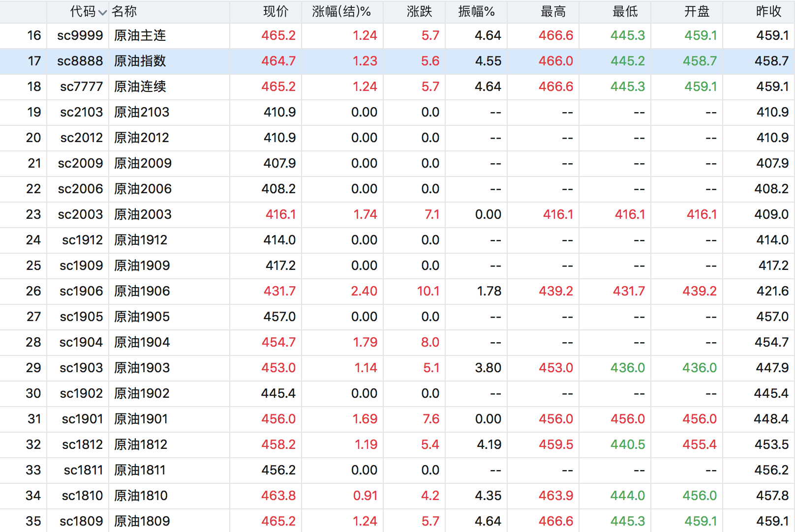Screen dimensions: 795x532
Task: Open the 原油连续 entry
Action: pyautogui.click(x=140, y=87)
